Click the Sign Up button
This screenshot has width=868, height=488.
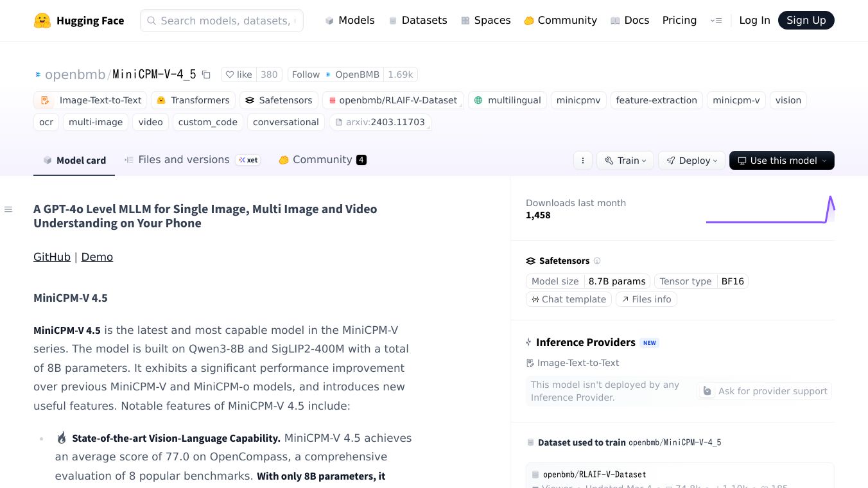pos(806,21)
